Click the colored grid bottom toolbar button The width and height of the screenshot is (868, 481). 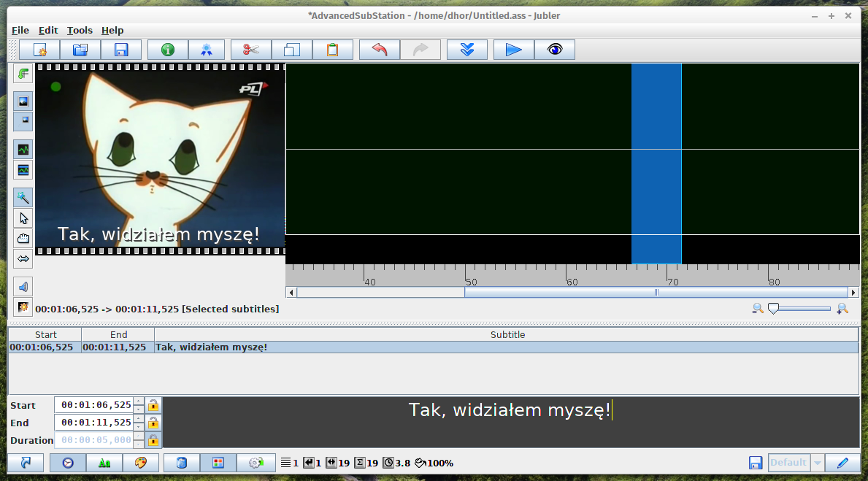(x=218, y=463)
